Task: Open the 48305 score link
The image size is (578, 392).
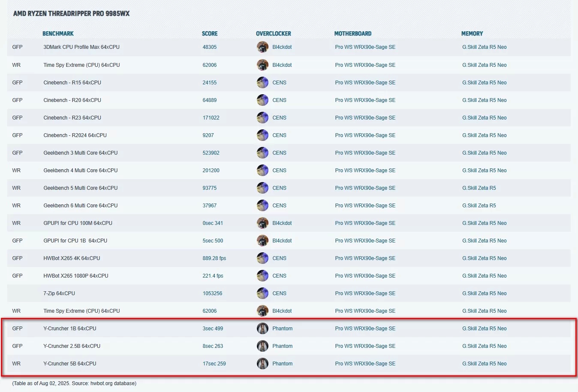Action: [x=209, y=47]
